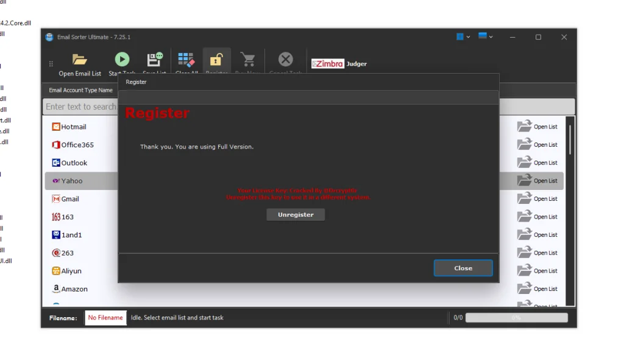
Task: Click the Cancel Task icon
Action: click(x=285, y=59)
